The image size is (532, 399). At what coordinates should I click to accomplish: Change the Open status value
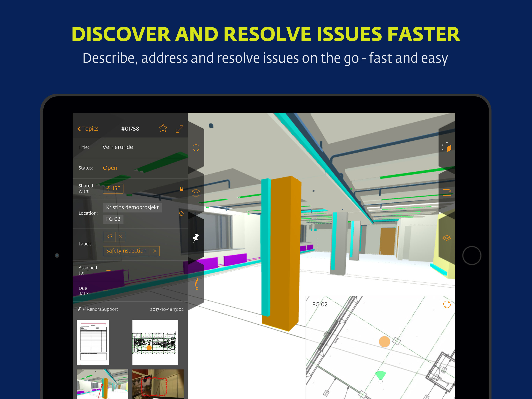[x=110, y=168]
